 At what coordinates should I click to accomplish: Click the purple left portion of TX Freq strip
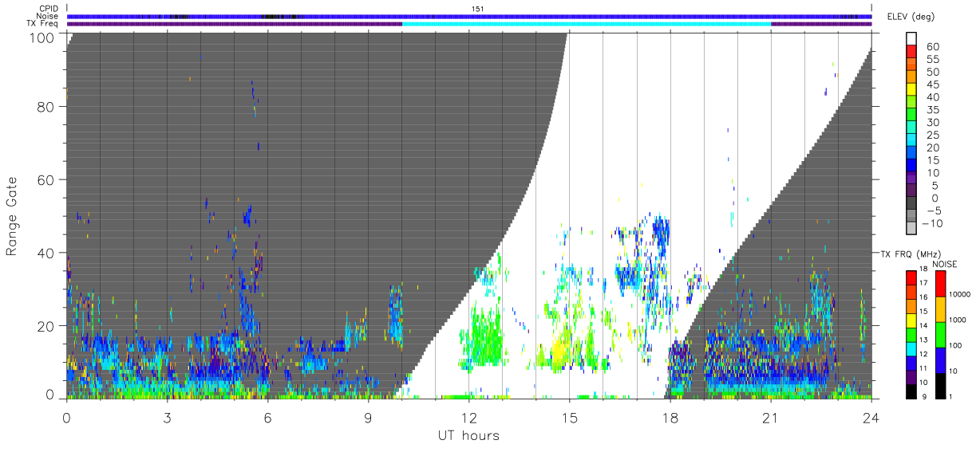click(x=235, y=24)
